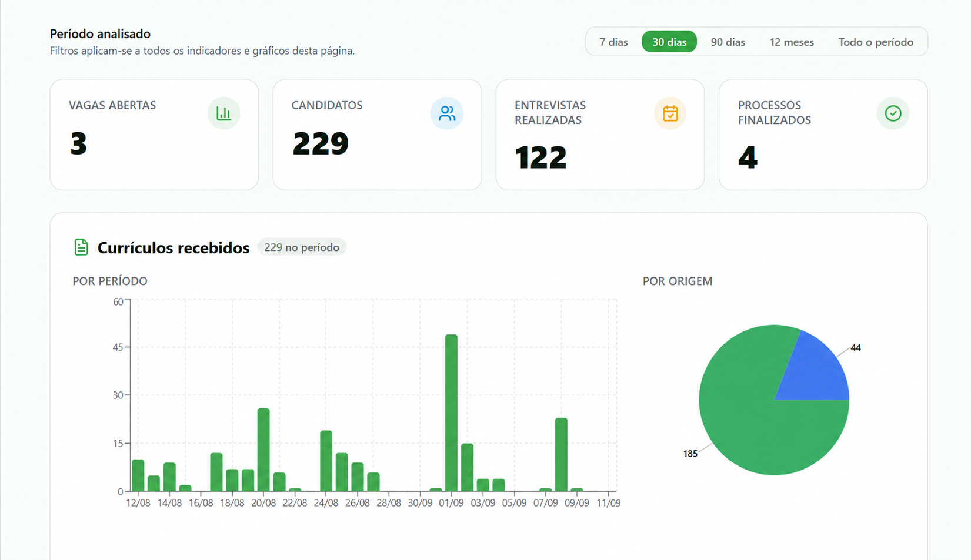Select the 7 dias period filter
Screen dimensions: 971x560
(x=613, y=42)
